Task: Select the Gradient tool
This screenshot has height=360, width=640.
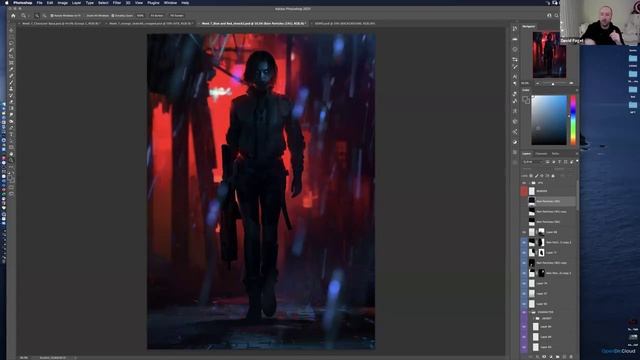Action: [x=11, y=109]
